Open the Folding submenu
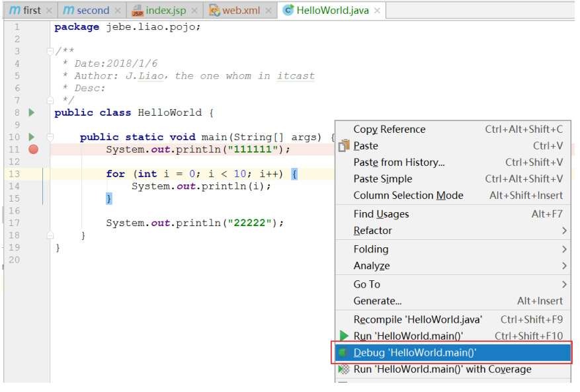Viewport: 580px width, 392px height. tap(453, 249)
